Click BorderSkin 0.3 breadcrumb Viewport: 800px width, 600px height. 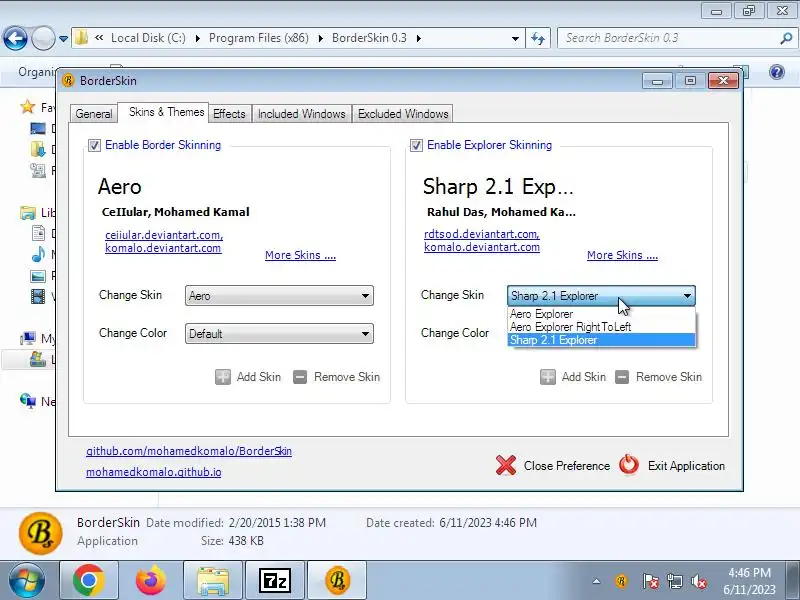pyautogui.click(x=369, y=38)
